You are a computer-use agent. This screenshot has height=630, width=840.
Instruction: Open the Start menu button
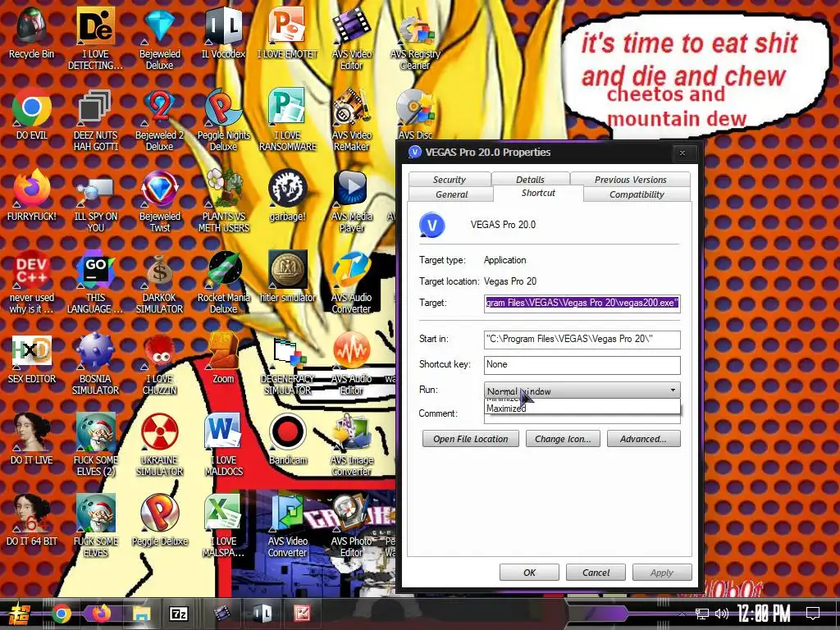click(x=19, y=614)
